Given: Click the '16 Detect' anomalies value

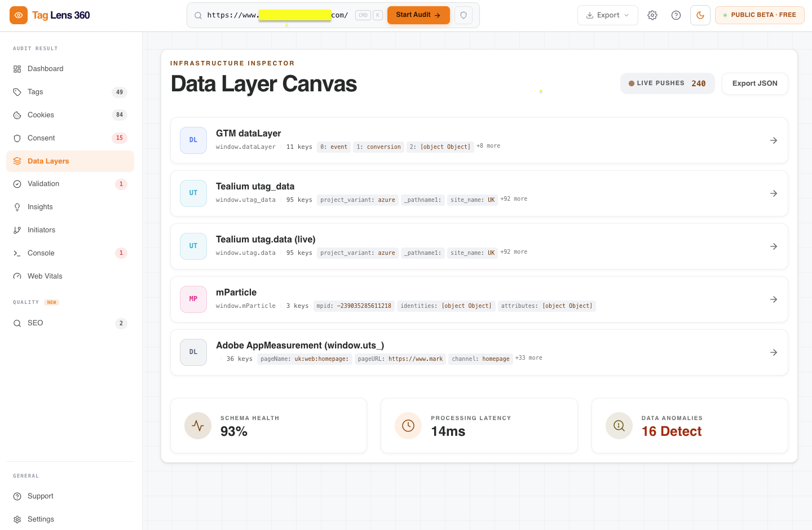Looking at the screenshot, I should click(x=672, y=431).
